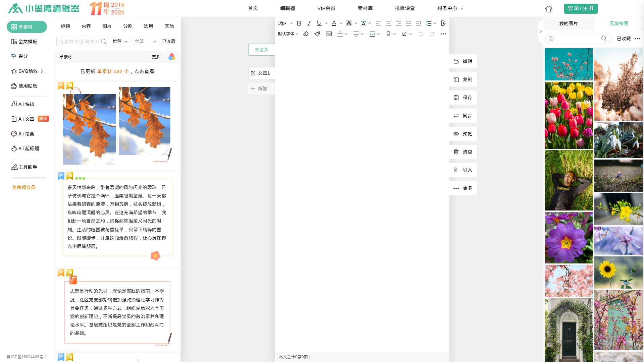The image size is (644, 362).
Task: Open the 素材库 menu item
Action: 365,8
